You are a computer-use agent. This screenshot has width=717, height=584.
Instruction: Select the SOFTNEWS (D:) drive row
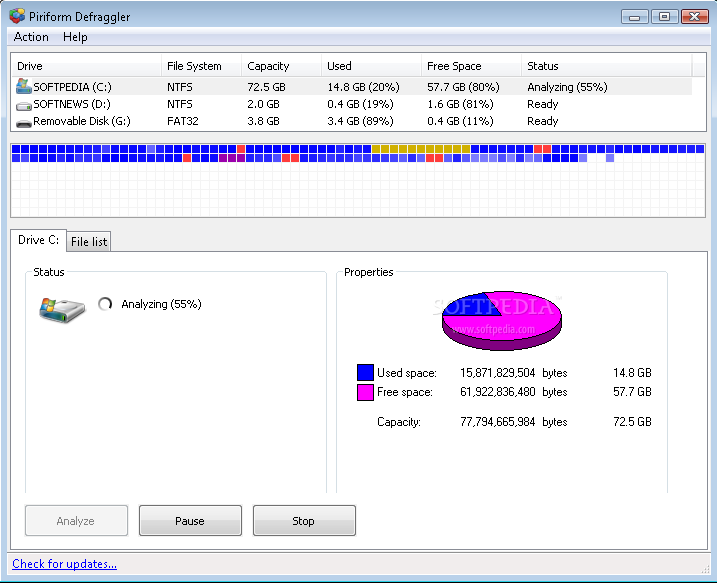[x=352, y=104]
